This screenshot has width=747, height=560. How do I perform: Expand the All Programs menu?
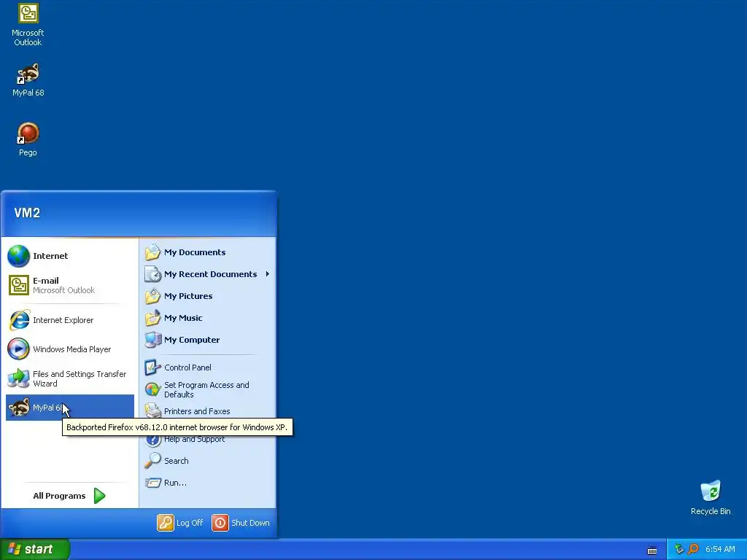pyautogui.click(x=69, y=496)
